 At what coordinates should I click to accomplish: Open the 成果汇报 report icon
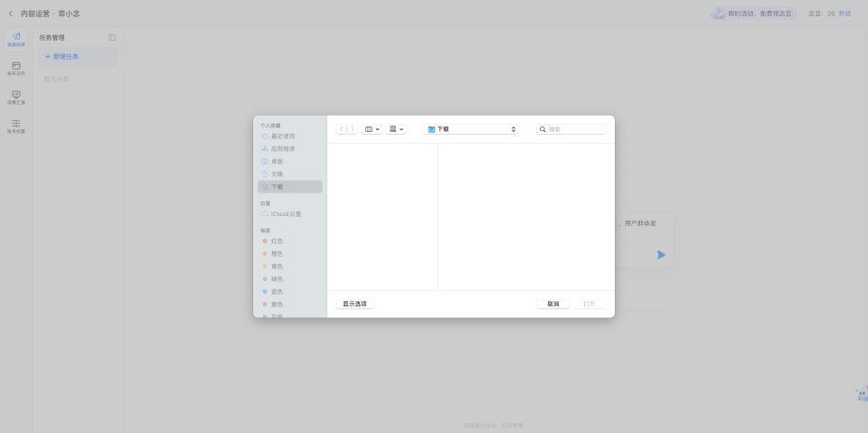click(x=16, y=97)
